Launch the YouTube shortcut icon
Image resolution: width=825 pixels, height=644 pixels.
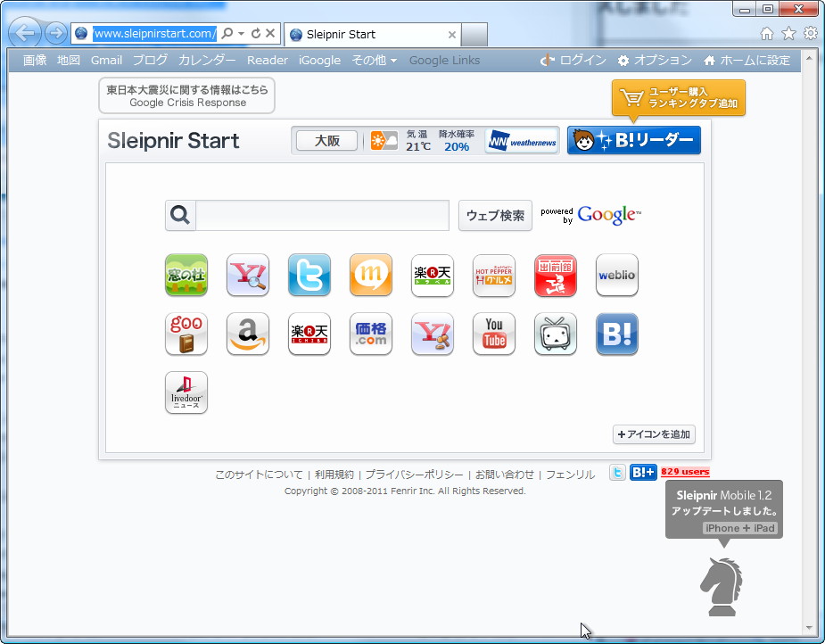[x=493, y=334]
